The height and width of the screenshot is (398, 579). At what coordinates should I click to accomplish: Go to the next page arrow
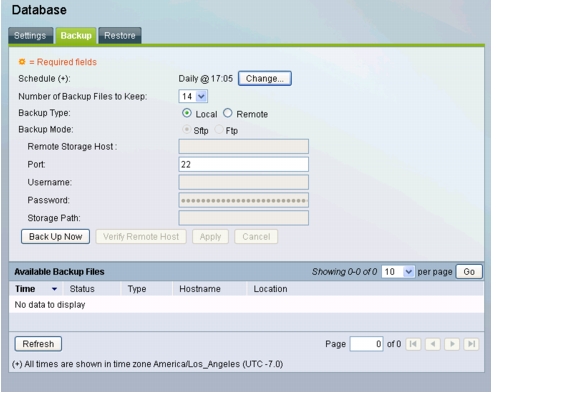point(452,344)
